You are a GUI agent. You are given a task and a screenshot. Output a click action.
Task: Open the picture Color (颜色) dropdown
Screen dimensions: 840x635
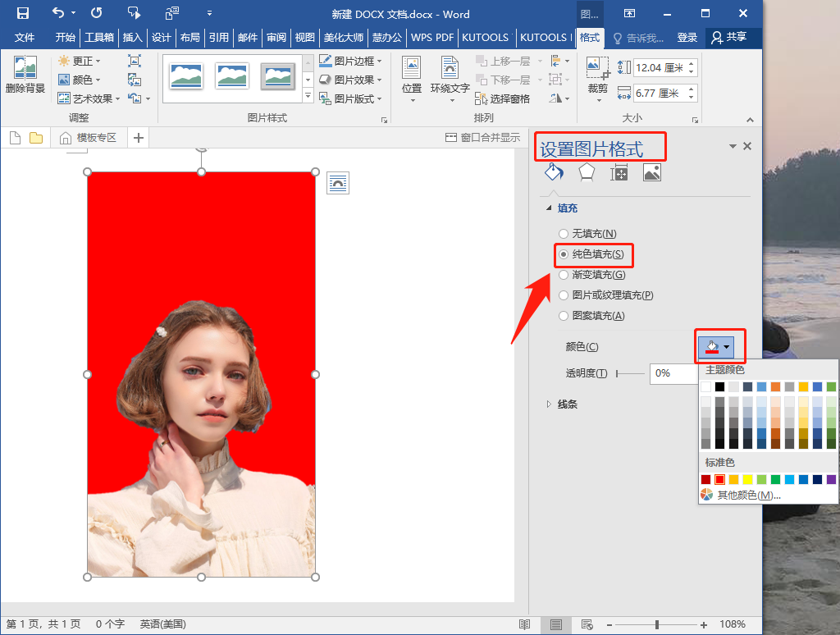pos(80,80)
